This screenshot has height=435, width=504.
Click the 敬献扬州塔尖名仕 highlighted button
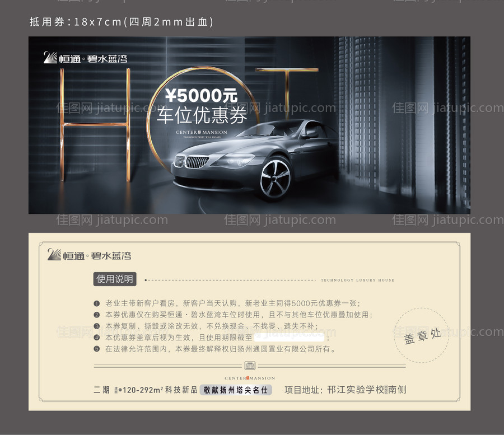[234, 390]
